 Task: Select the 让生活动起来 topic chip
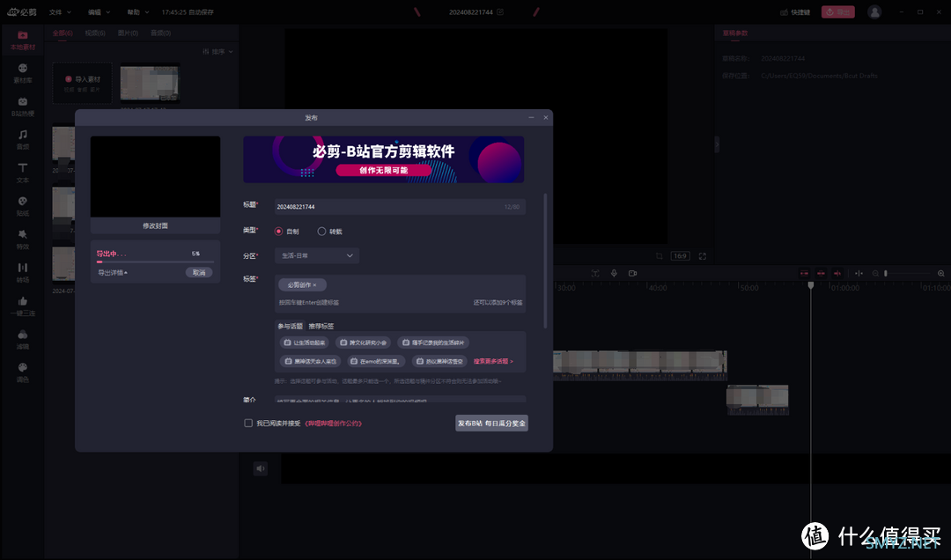coord(305,343)
